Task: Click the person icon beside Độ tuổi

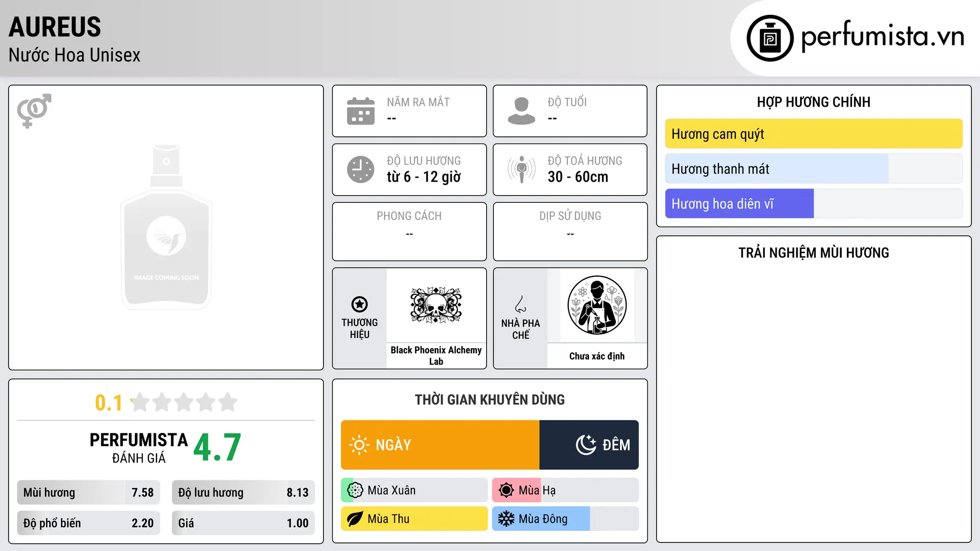Action: click(x=522, y=111)
